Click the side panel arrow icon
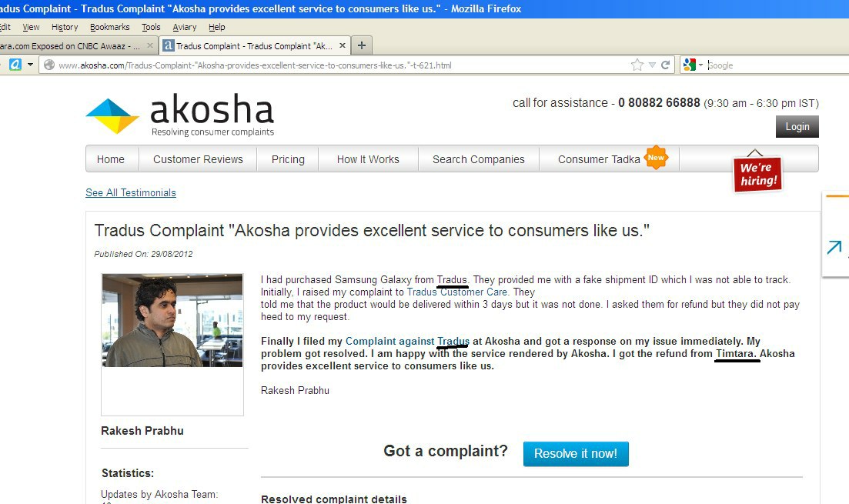 pos(834,247)
